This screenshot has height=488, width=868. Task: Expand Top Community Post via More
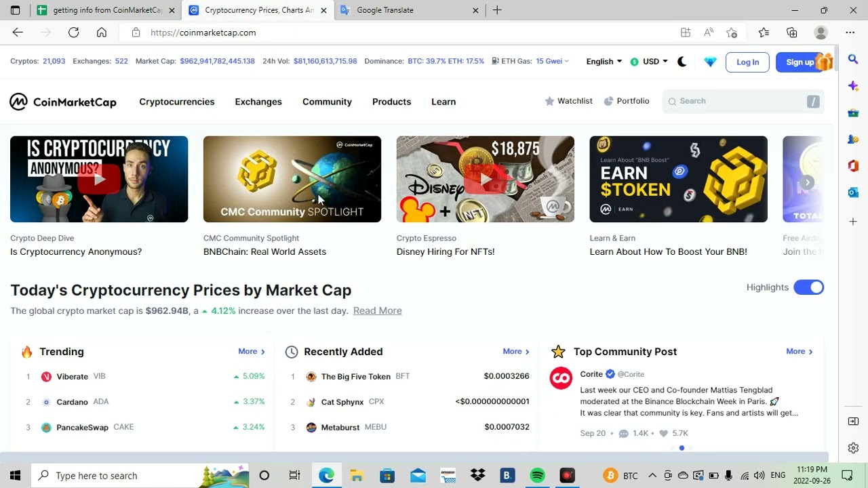[800, 352]
